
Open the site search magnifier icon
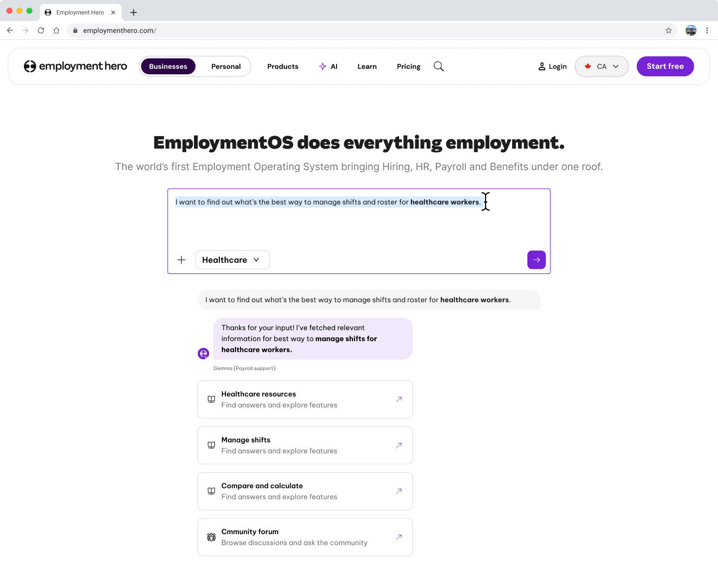coord(439,66)
